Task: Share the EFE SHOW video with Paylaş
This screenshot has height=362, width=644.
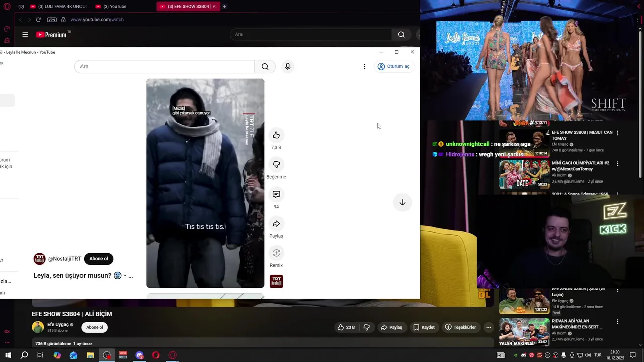Action: [x=391, y=327]
